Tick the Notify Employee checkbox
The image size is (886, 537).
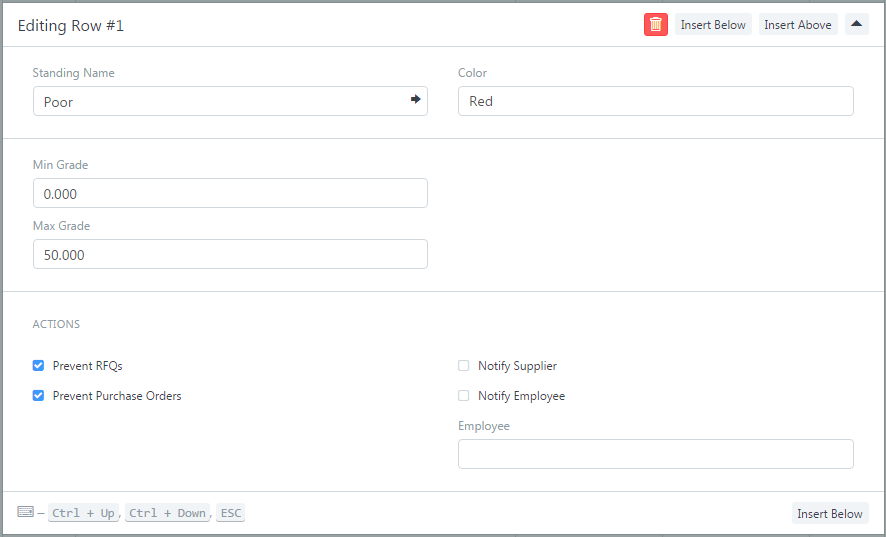click(x=464, y=396)
